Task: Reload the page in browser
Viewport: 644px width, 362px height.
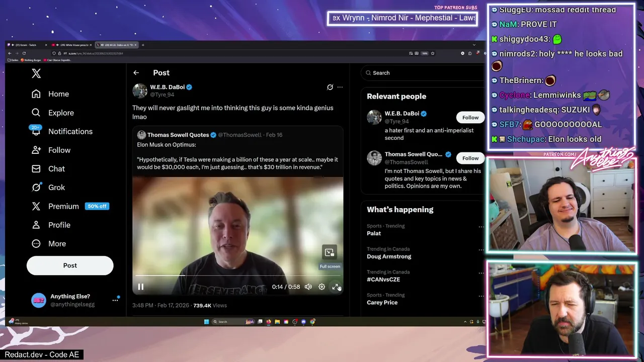Action: 24,53
